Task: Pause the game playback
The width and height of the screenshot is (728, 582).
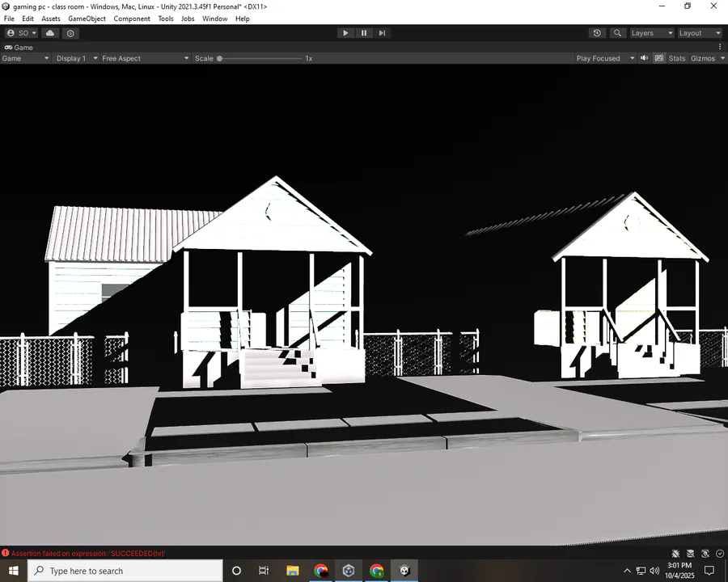Action: coord(364,33)
